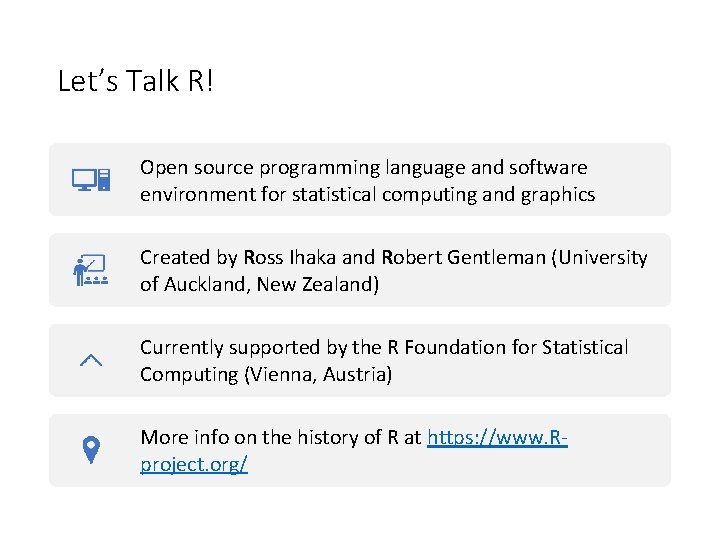Open the https://www.R- hyperlink
The height and width of the screenshot is (540, 720).
point(497,437)
